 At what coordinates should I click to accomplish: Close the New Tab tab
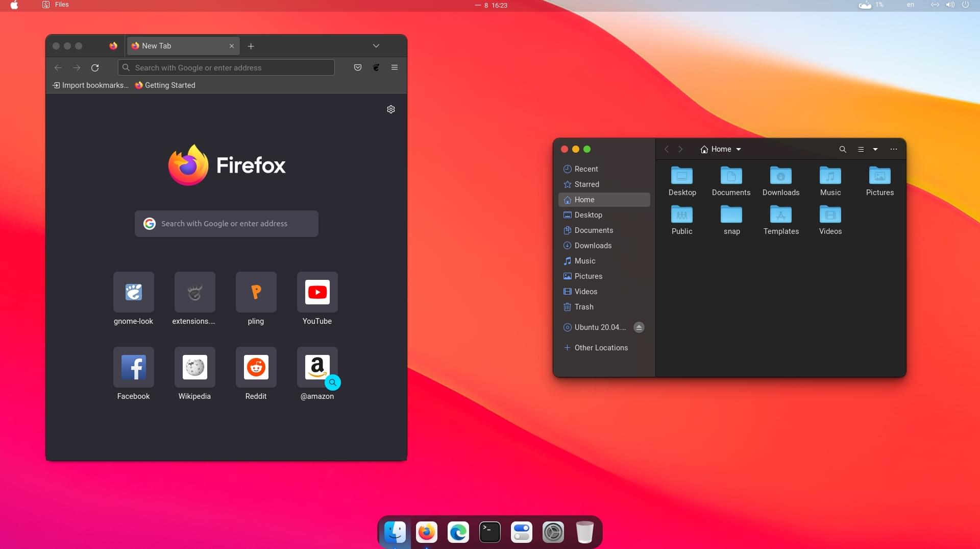point(232,46)
